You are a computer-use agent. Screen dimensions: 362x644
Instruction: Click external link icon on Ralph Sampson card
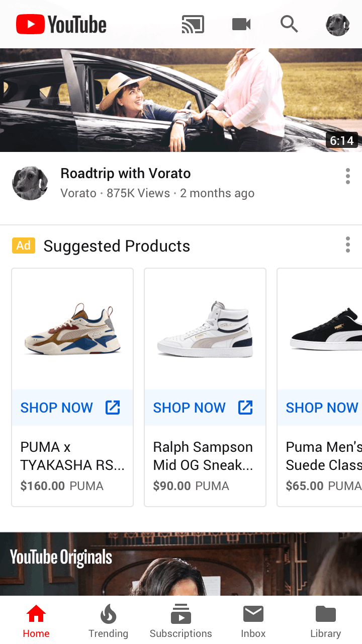pos(245,408)
